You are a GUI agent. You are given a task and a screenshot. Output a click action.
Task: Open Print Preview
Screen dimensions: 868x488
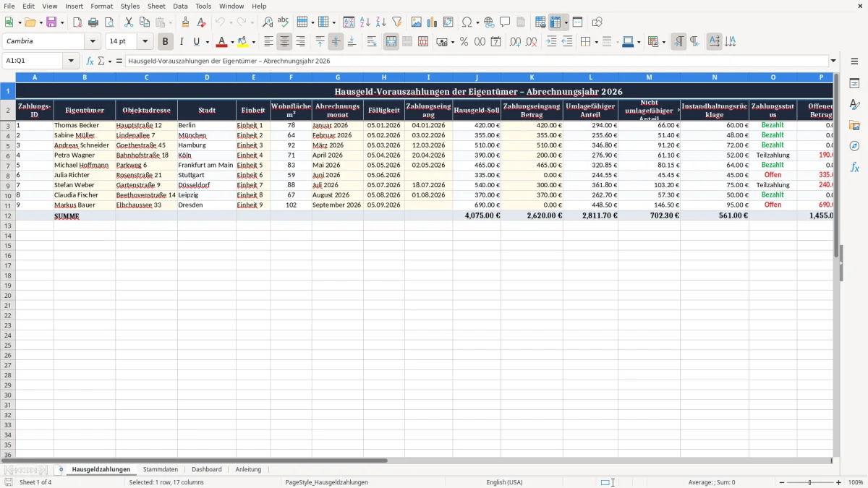(109, 22)
